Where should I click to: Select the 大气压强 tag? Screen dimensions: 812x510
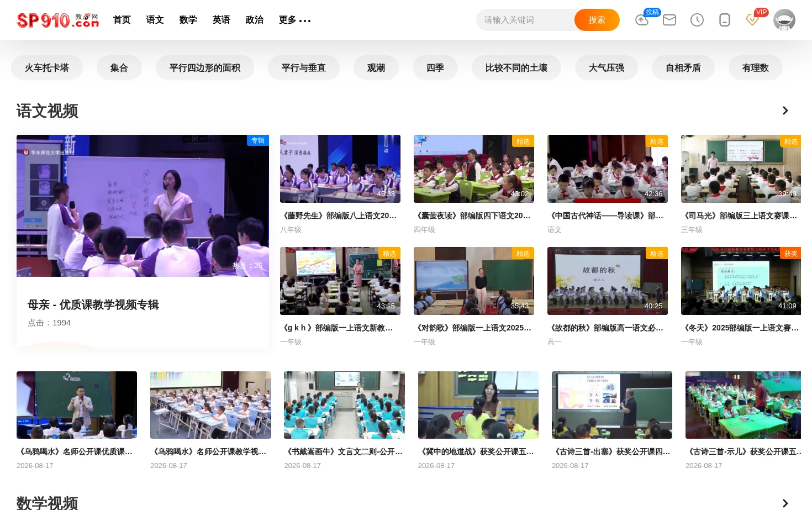point(607,67)
